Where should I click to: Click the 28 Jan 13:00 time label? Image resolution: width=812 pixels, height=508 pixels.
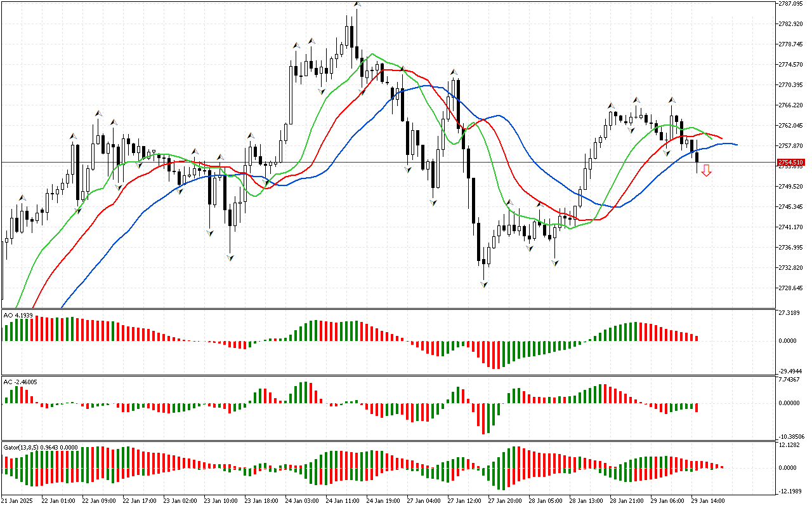tap(586, 500)
